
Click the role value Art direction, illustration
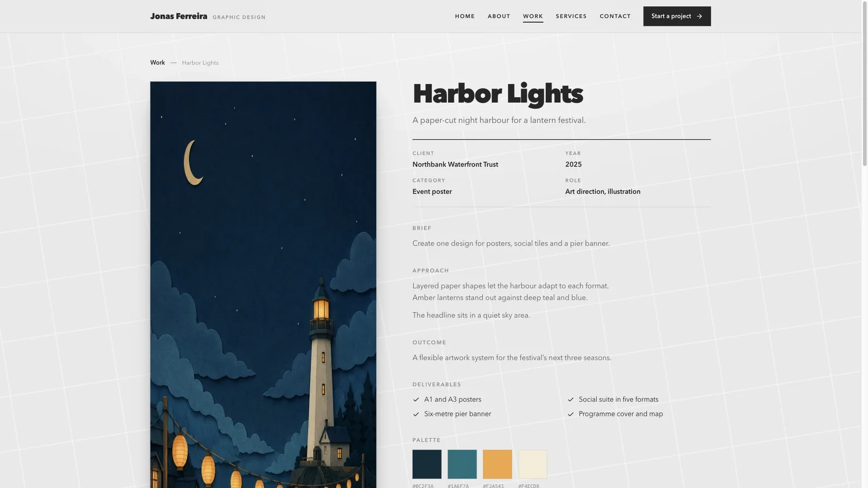pos(603,191)
